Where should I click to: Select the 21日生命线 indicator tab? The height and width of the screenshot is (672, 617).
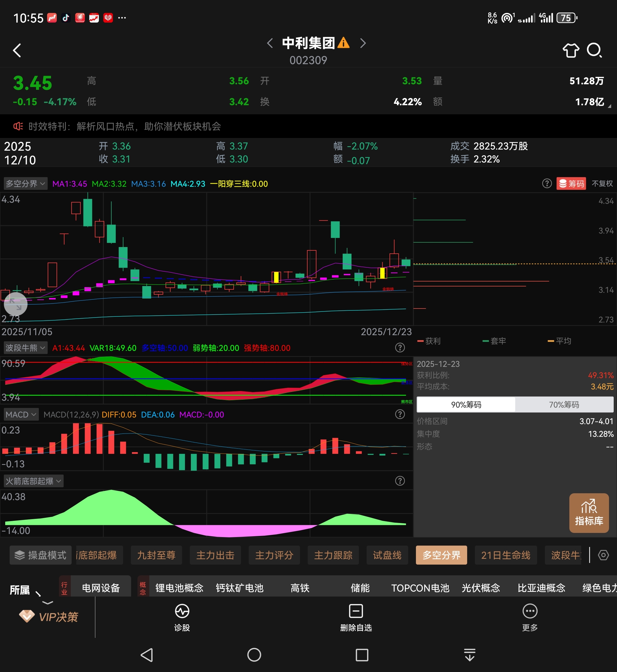coord(505,555)
